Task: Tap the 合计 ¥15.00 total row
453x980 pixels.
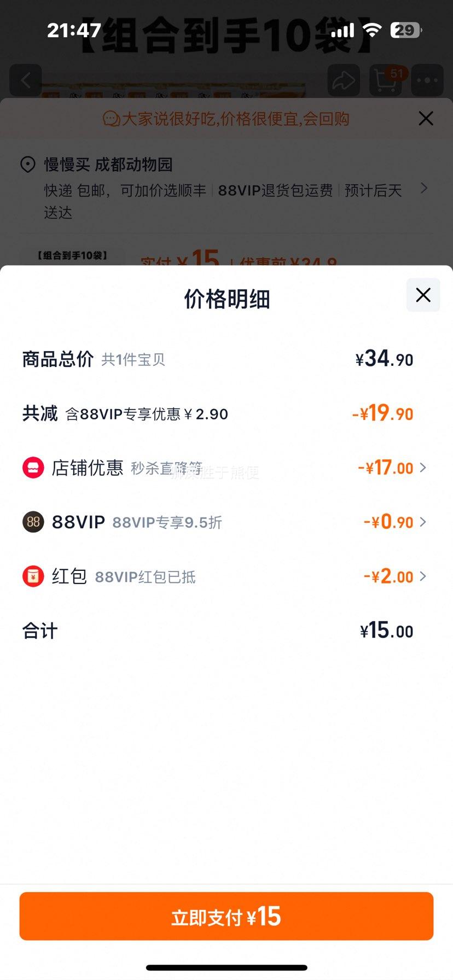Action: pyautogui.click(x=226, y=631)
